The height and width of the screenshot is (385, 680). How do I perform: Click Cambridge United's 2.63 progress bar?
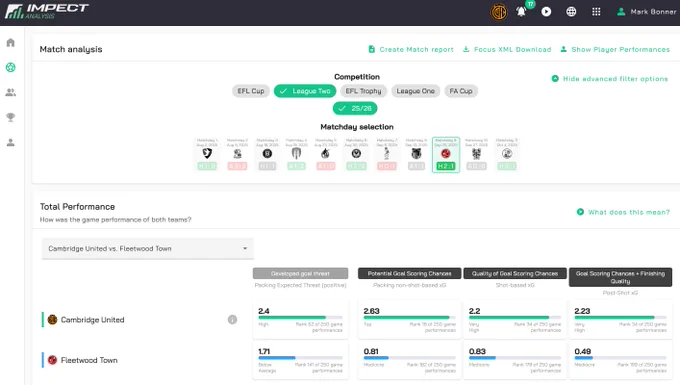click(409, 317)
